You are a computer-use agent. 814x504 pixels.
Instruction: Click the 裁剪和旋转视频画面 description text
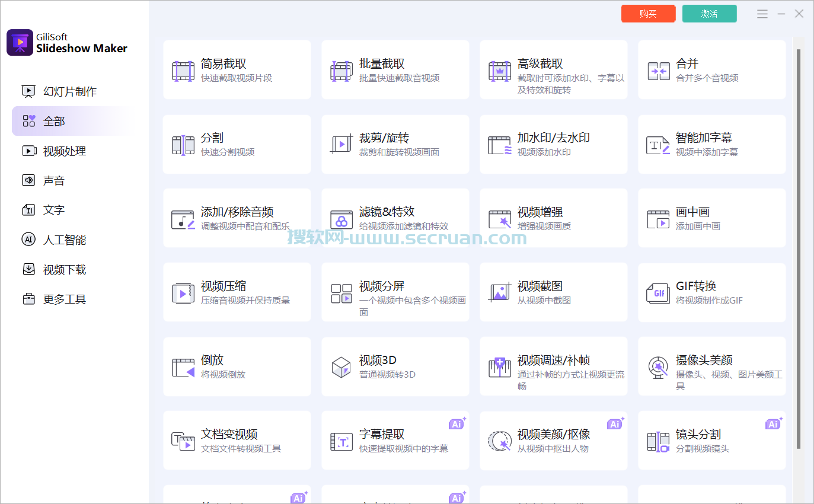pyautogui.click(x=400, y=152)
